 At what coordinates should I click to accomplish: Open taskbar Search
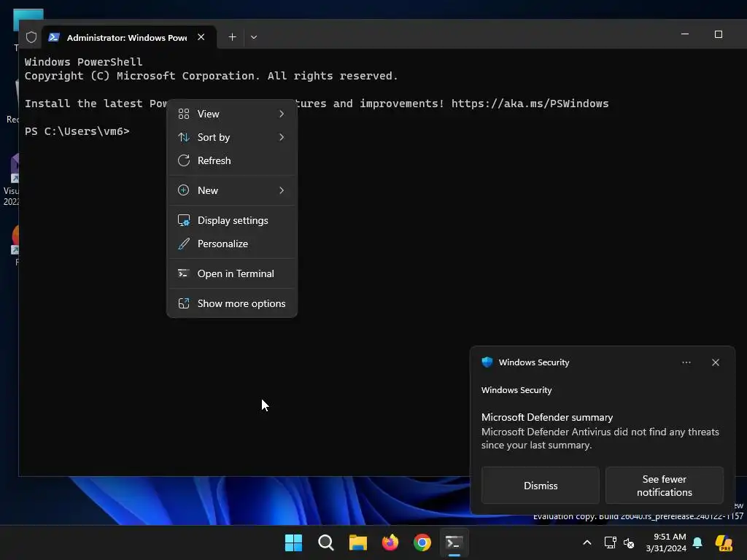pos(326,542)
